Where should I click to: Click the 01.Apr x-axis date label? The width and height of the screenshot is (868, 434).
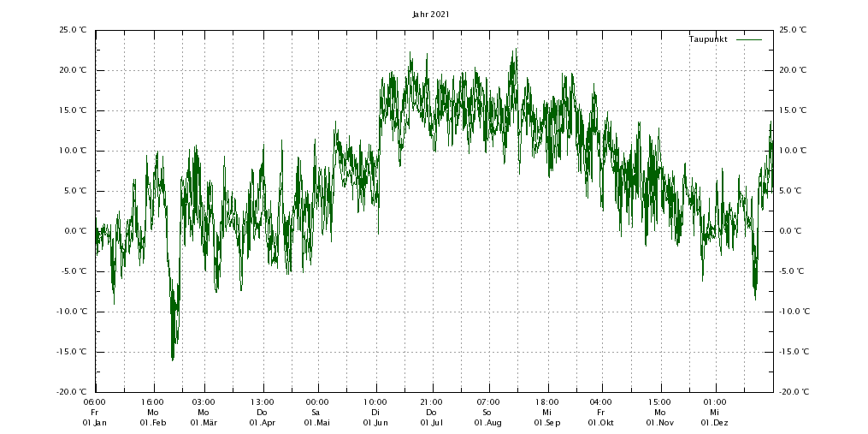tap(262, 423)
